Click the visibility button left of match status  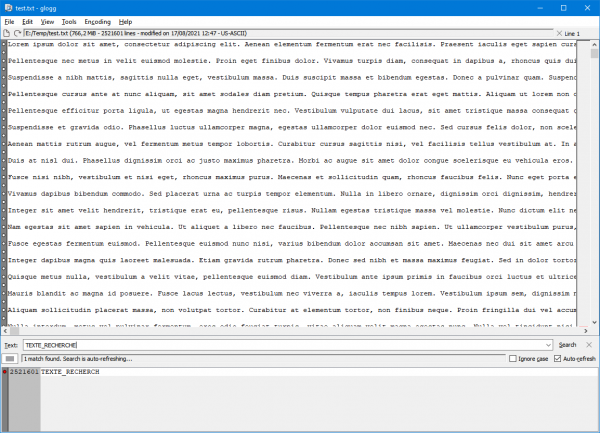point(10,358)
